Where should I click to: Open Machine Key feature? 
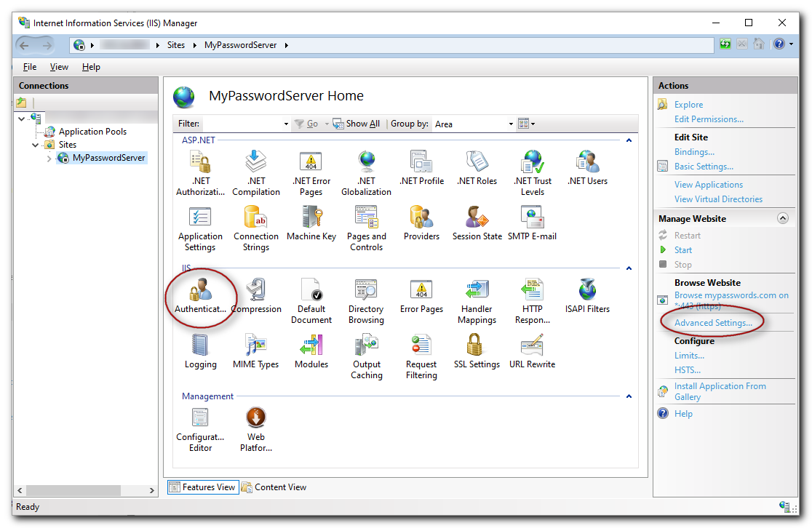(311, 223)
